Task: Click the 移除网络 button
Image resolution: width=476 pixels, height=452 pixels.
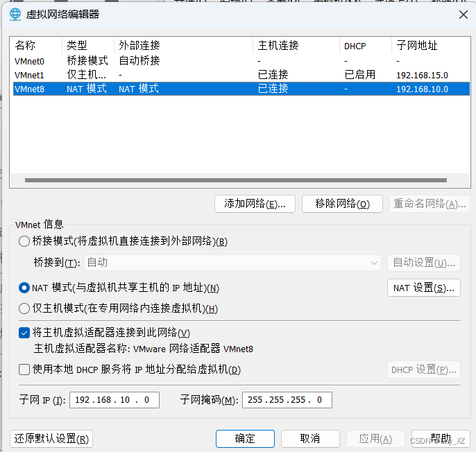Action: pos(342,204)
